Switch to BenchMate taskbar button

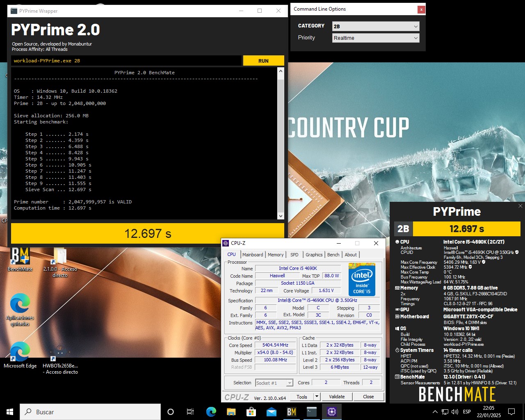292,412
